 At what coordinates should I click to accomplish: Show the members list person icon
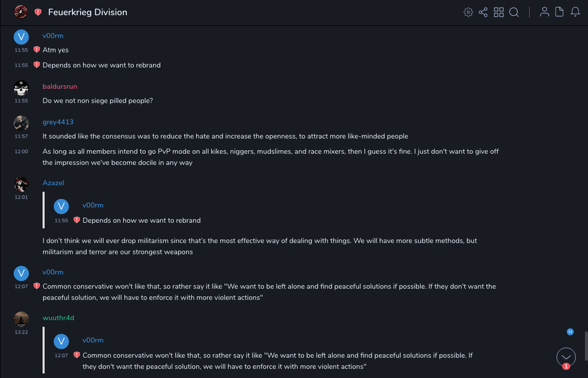click(544, 12)
